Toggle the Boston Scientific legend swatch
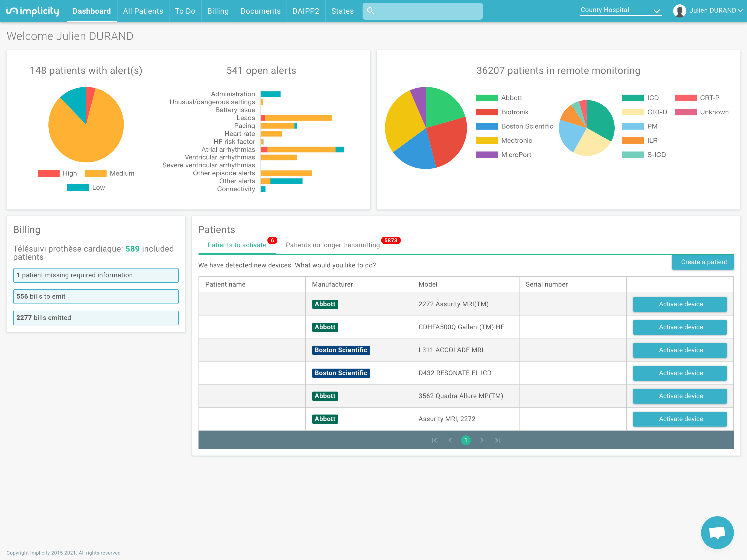 point(487,126)
